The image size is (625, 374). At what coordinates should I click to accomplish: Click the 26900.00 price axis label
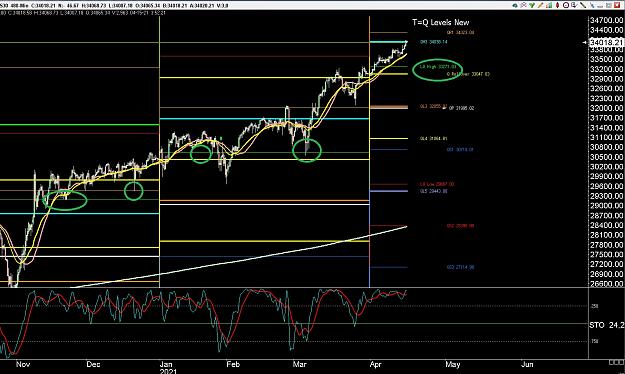click(607, 274)
